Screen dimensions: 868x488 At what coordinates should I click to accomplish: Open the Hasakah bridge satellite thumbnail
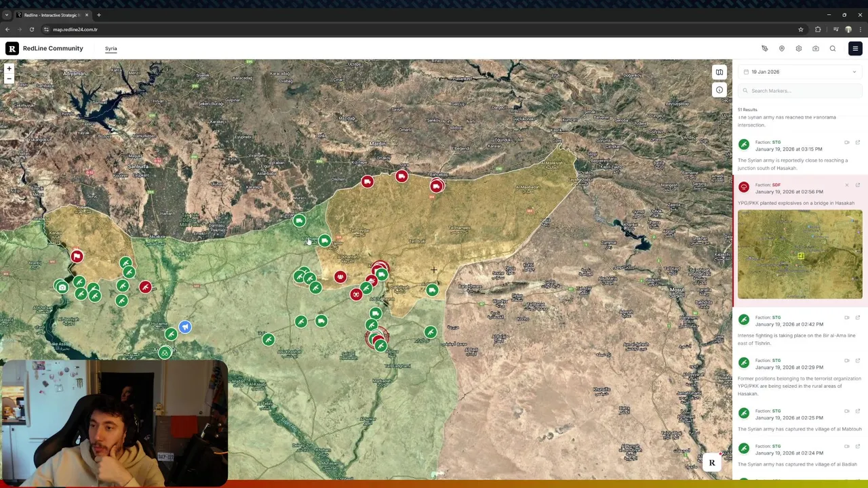click(800, 254)
